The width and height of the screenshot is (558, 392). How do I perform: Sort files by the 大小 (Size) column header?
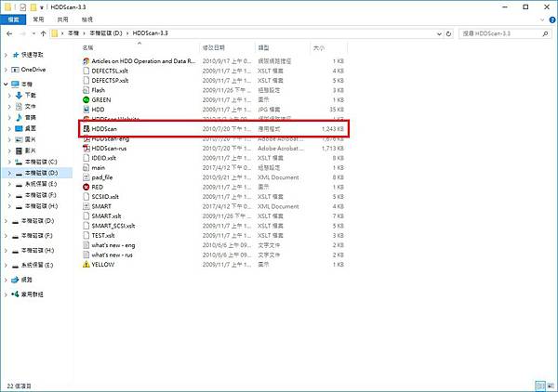[x=329, y=47]
